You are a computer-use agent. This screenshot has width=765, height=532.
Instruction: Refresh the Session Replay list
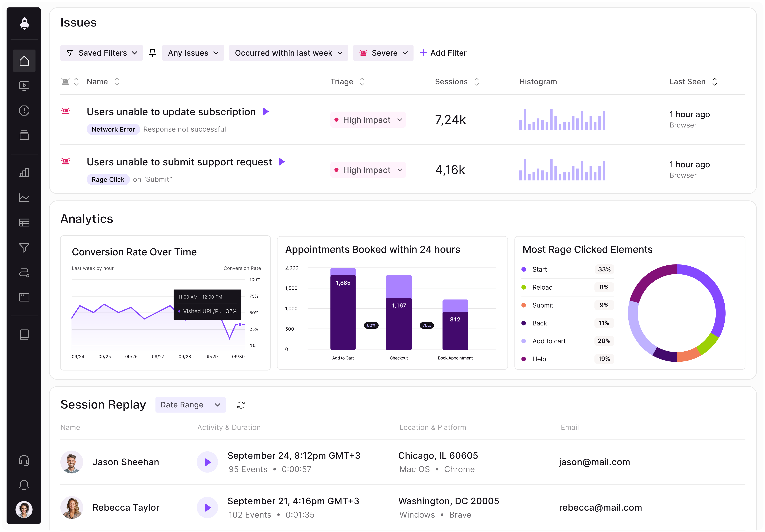(241, 405)
